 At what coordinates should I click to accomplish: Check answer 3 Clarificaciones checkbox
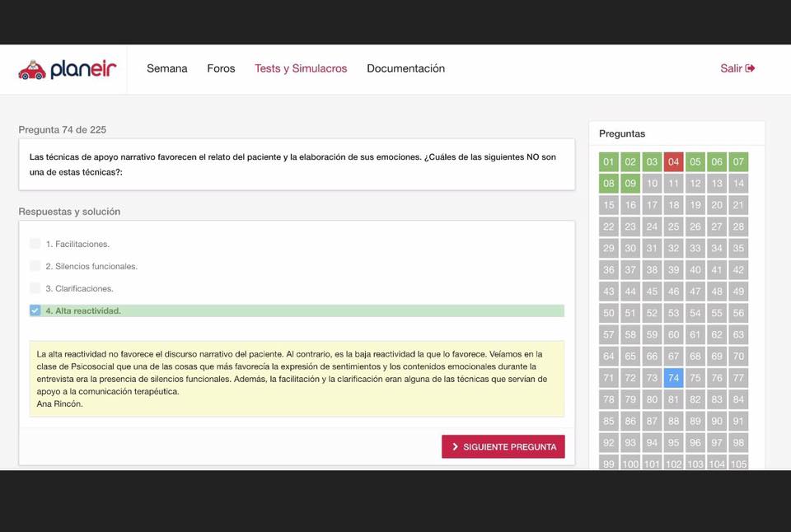[x=35, y=288]
